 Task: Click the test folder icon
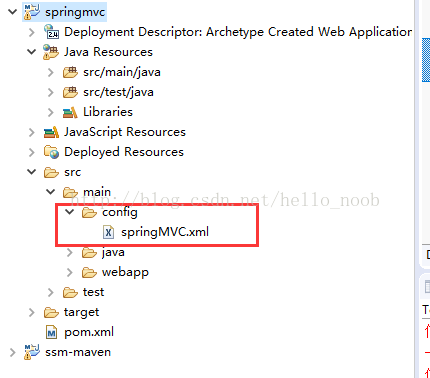click(70, 293)
